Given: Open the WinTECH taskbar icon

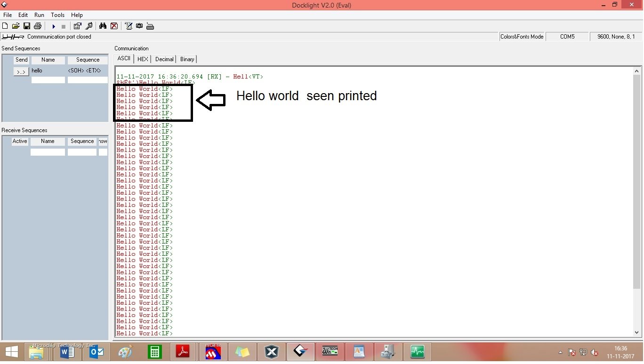Looking at the screenshot, I should [330, 352].
